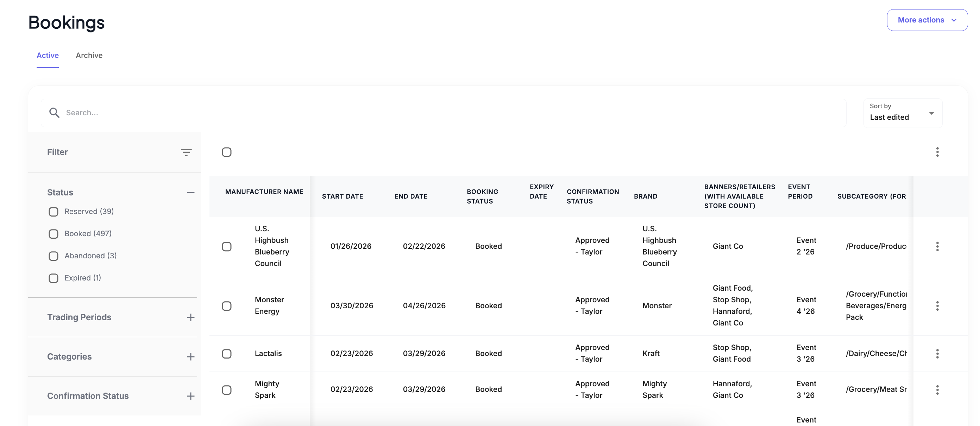Open row actions for Monster Energy
The image size is (980, 426).
point(937,305)
